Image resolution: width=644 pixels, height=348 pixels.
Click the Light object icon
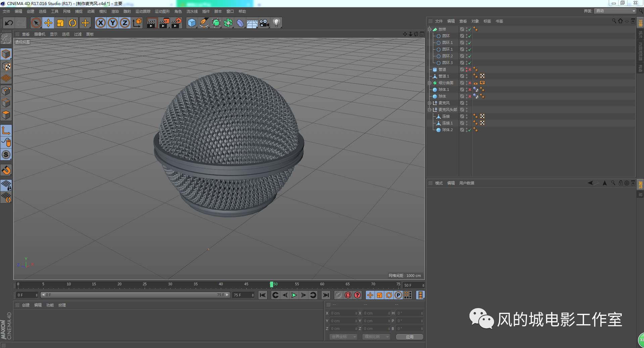pyautogui.click(x=276, y=23)
